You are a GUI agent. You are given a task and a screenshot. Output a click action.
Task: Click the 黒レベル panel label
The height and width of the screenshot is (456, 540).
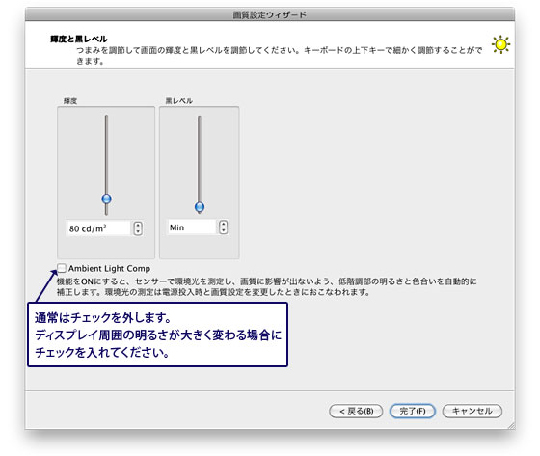pos(179,101)
